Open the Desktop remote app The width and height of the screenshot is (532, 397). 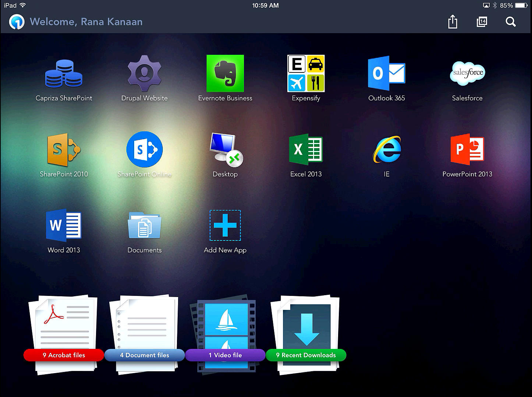coord(225,150)
